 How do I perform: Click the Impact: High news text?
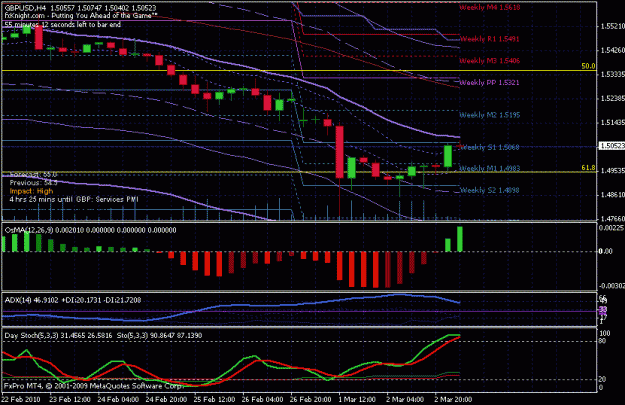click(31, 191)
